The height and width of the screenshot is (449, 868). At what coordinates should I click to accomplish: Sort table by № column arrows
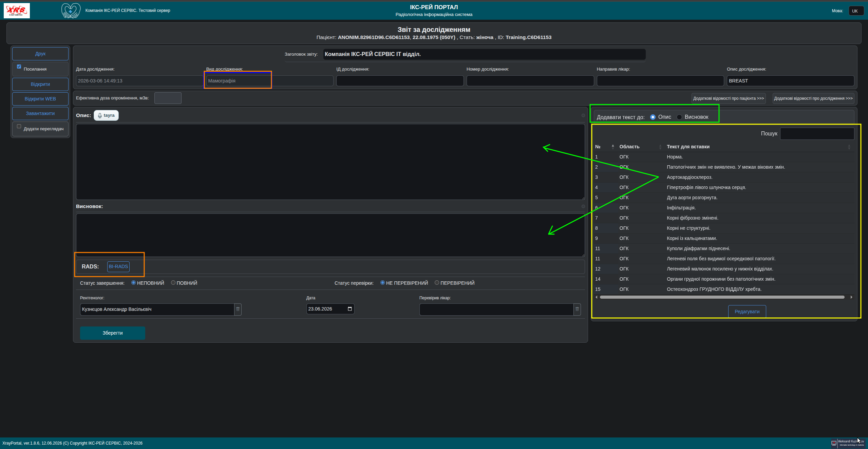tap(613, 147)
